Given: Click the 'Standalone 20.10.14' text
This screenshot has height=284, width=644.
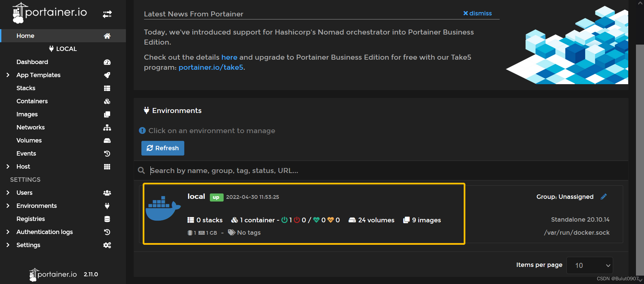Looking at the screenshot, I should click(580, 219).
